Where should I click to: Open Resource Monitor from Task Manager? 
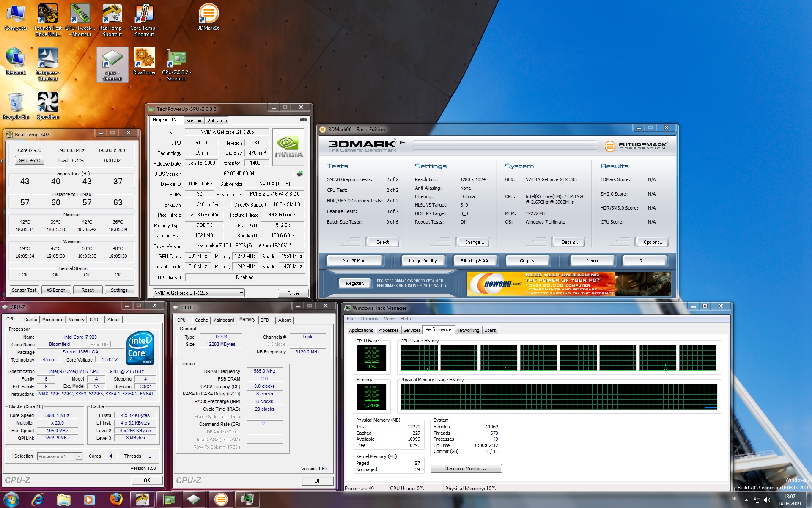point(466,469)
